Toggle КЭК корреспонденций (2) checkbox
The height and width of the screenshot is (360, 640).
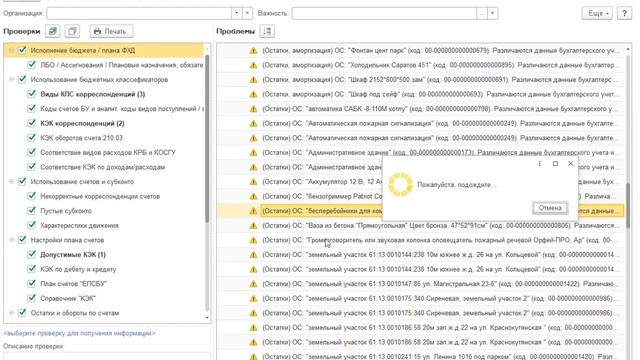[x=31, y=123]
